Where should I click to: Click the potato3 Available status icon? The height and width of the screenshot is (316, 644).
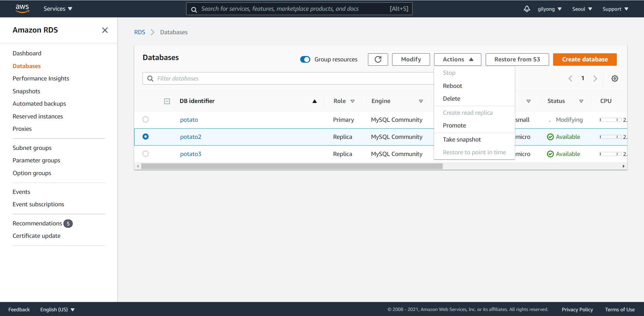(x=550, y=154)
